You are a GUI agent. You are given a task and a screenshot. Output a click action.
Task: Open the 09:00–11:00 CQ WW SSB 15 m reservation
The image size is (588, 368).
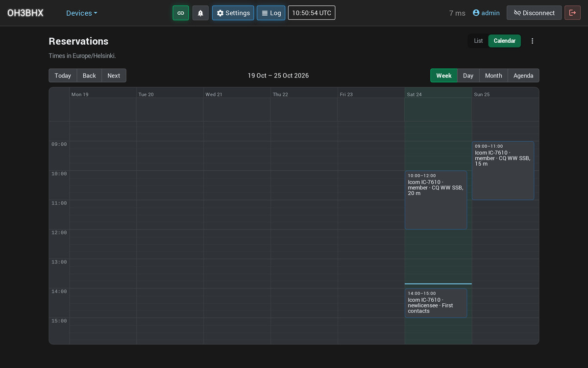click(503, 171)
